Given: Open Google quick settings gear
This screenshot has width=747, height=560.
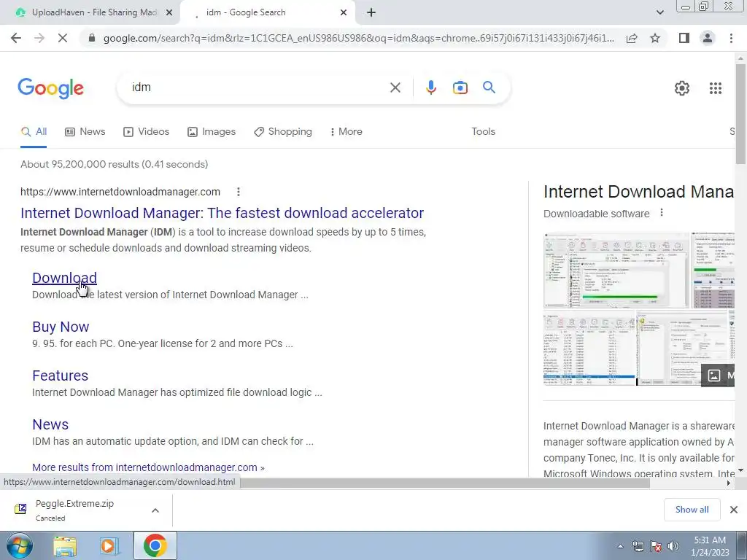Looking at the screenshot, I should tap(682, 88).
